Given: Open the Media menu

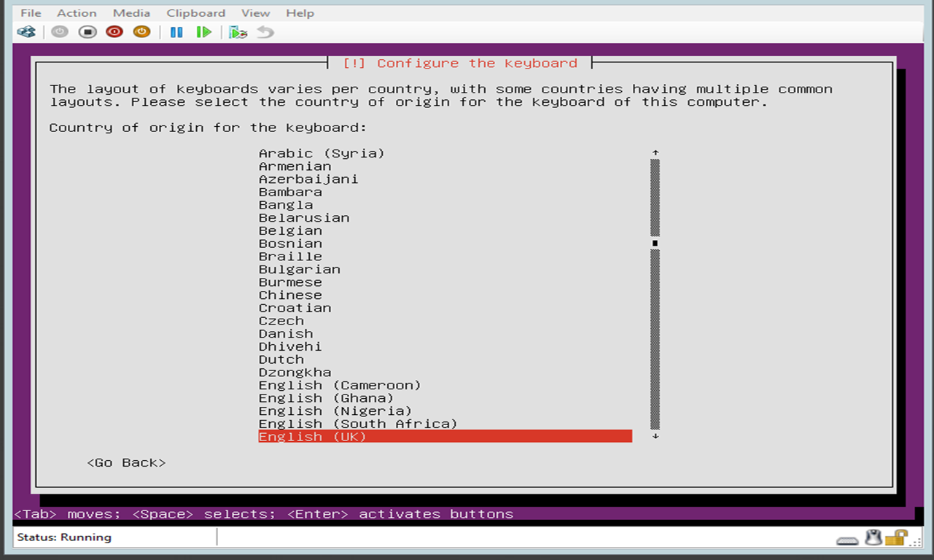Looking at the screenshot, I should [131, 13].
